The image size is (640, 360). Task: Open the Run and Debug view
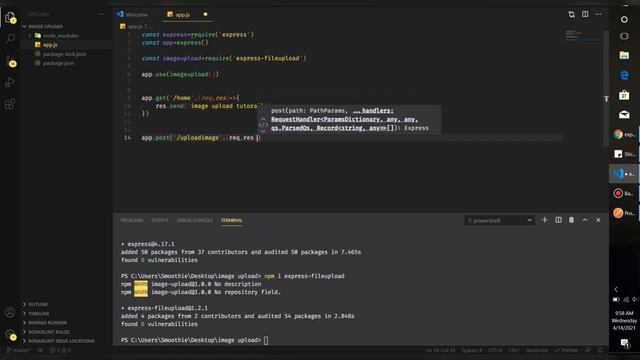[x=10, y=82]
